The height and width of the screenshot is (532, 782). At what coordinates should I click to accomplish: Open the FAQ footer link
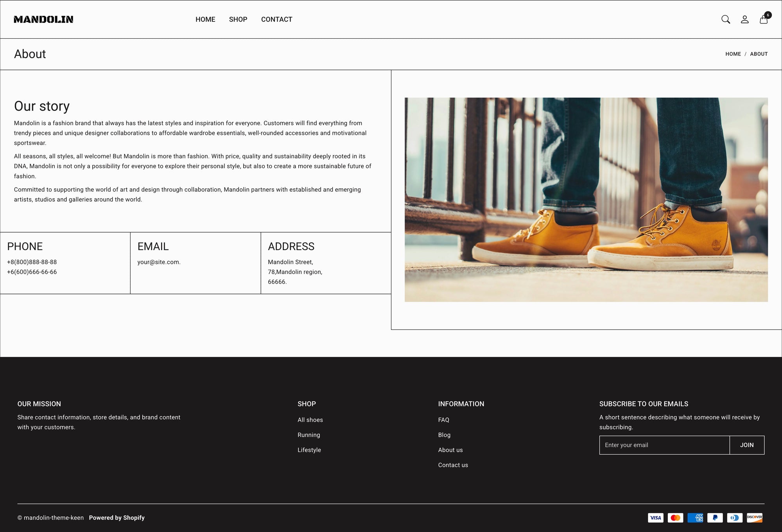point(443,420)
